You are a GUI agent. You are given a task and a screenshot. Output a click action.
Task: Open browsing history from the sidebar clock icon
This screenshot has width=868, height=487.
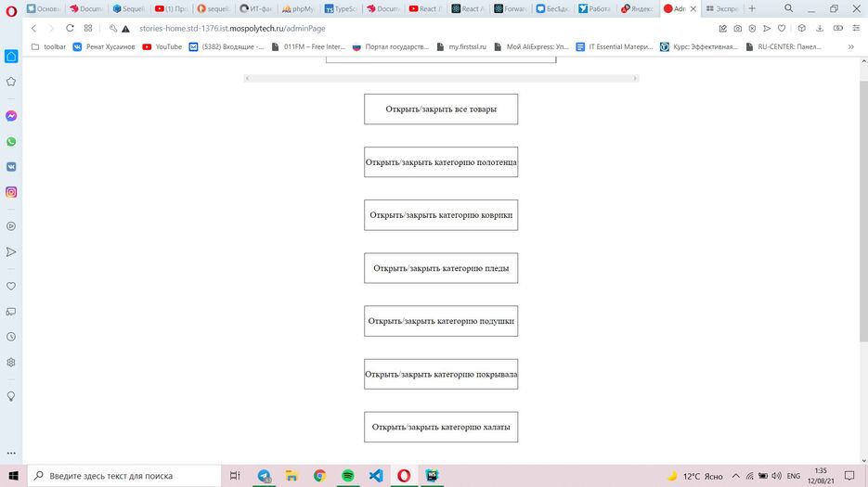click(x=11, y=337)
